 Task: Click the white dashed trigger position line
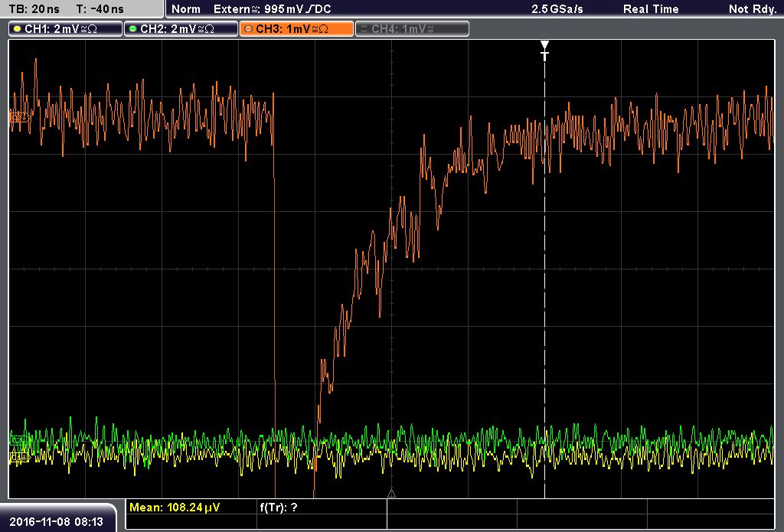tap(544, 280)
